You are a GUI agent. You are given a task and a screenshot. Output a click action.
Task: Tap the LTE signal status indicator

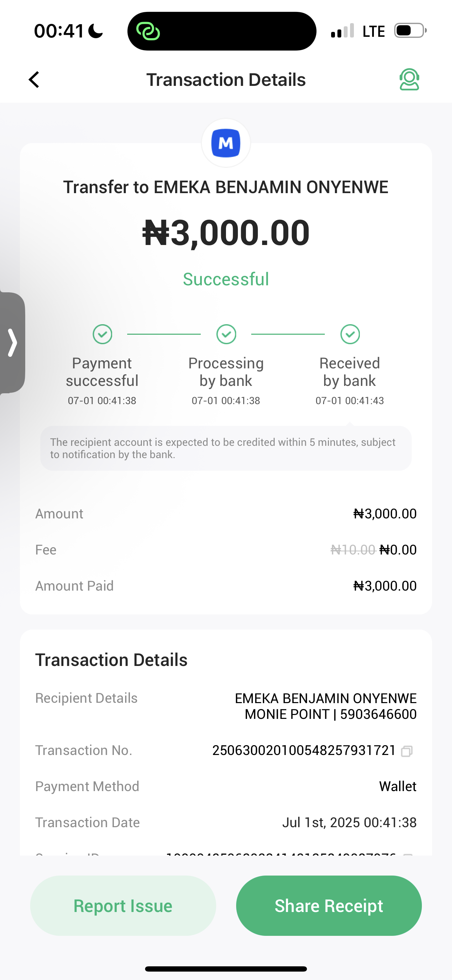click(x=373, y=31)
